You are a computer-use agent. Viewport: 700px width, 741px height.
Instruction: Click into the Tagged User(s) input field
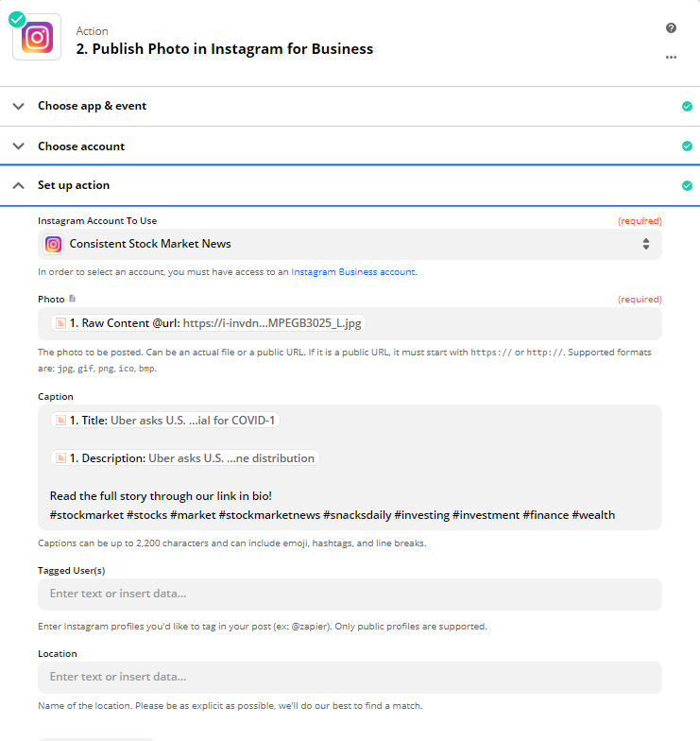350,594
